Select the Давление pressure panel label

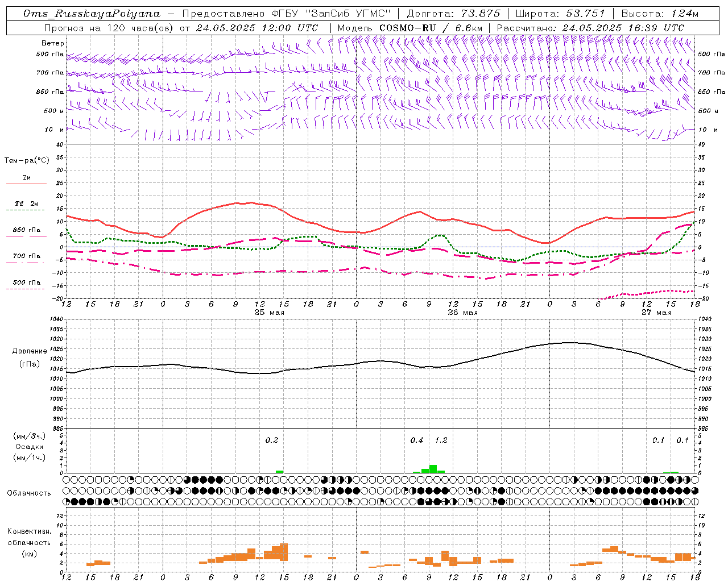tap(30, 351)
